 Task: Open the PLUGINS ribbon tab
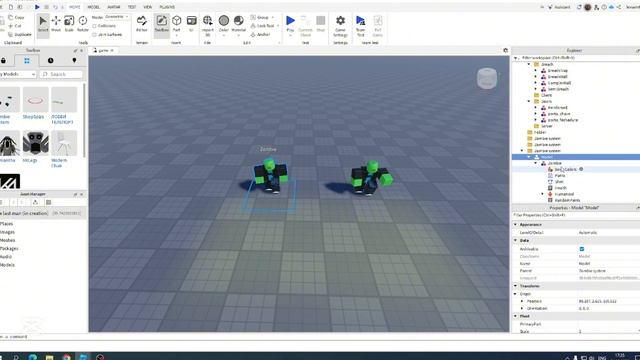tap(167, 7)
